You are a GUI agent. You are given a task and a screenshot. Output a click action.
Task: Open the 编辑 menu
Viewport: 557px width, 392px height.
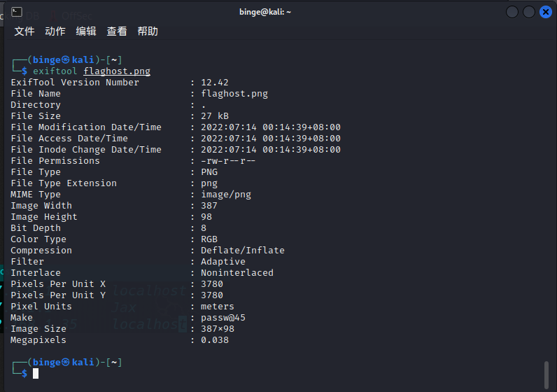click(x=86, y=31)
